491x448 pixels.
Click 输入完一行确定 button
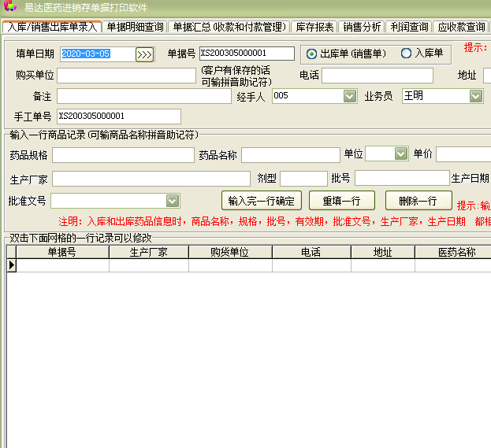[x=262, y=201]
